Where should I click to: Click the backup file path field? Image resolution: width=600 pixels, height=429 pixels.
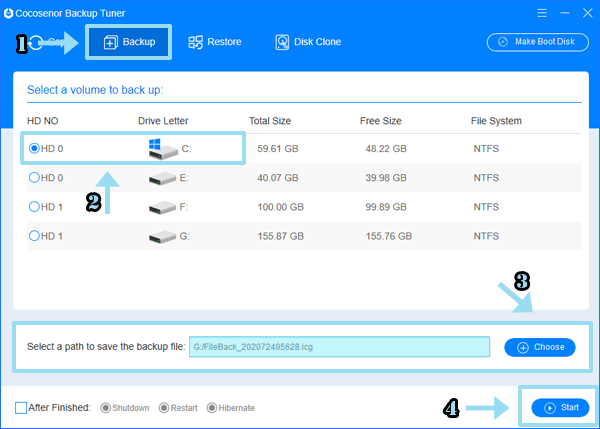339,347
